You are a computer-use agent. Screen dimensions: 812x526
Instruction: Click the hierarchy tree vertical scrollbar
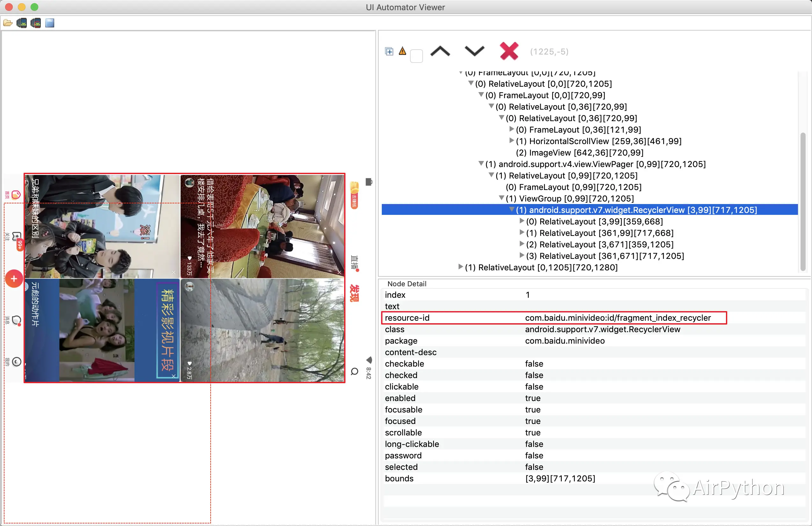click(x=803, y=201)
